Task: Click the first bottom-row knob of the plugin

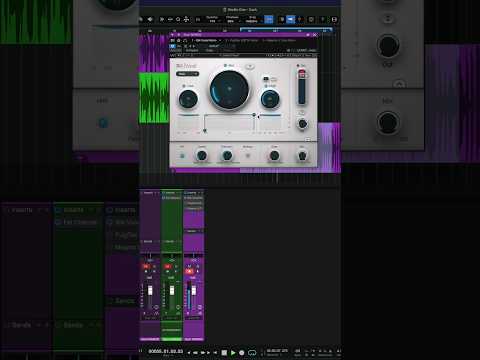Action: (202, 155)
